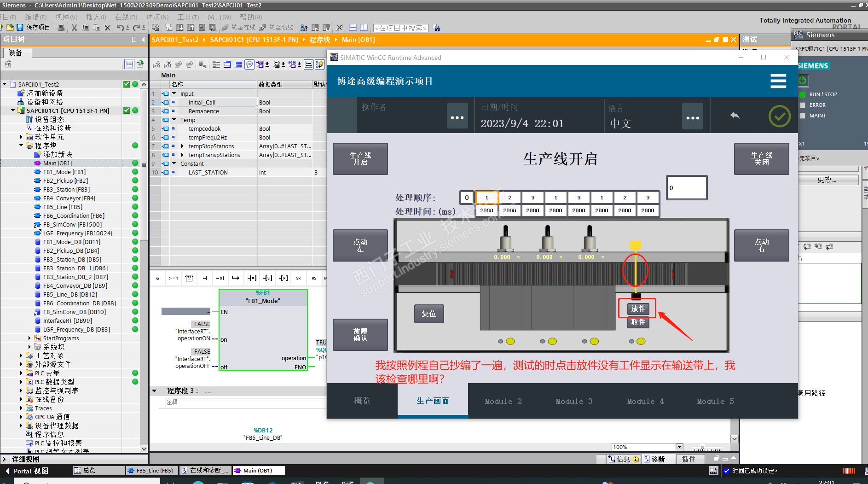Image resolution: width=868 pixels, height=484 pixels.
Task: Click the 复位 reset button
Action: [x=429, y=314]
